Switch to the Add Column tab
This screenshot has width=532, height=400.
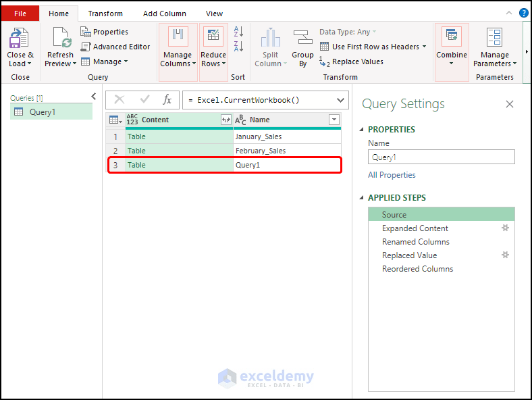pos(165,14)
